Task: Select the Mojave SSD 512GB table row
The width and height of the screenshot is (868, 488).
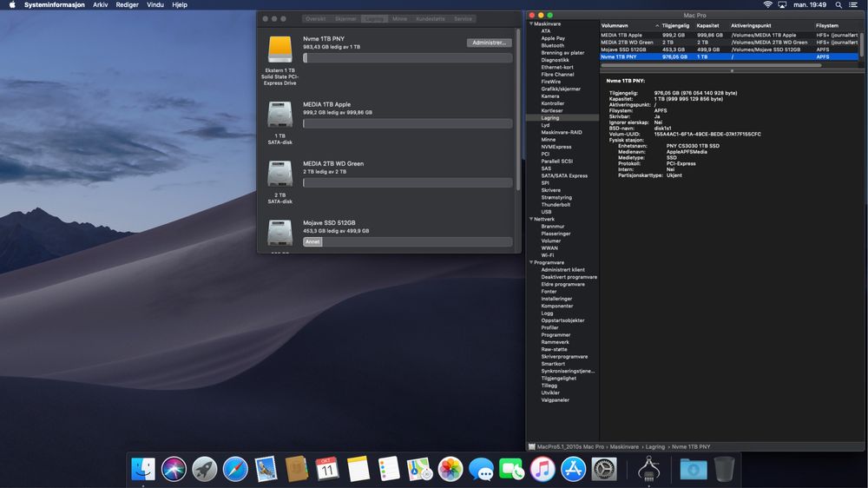Action: tap(730, 49)
